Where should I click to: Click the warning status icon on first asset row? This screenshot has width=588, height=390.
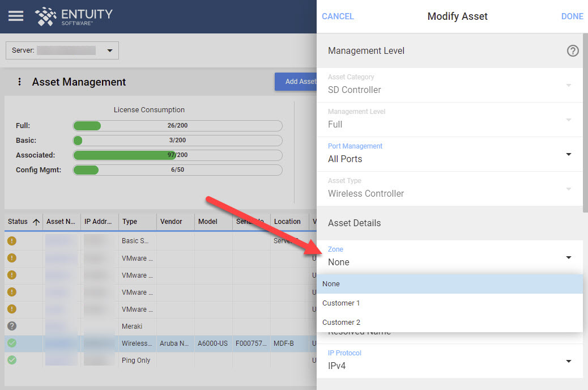point(12,241)
